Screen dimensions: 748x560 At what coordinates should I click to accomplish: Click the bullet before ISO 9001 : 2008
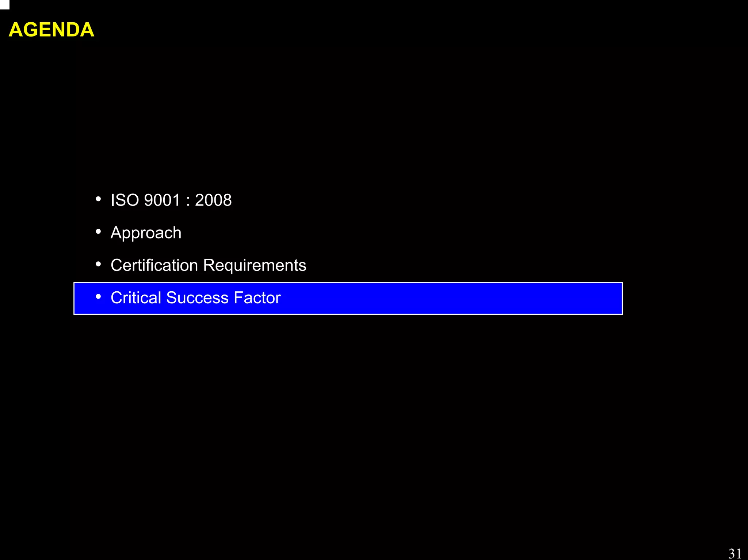(98, 199)
